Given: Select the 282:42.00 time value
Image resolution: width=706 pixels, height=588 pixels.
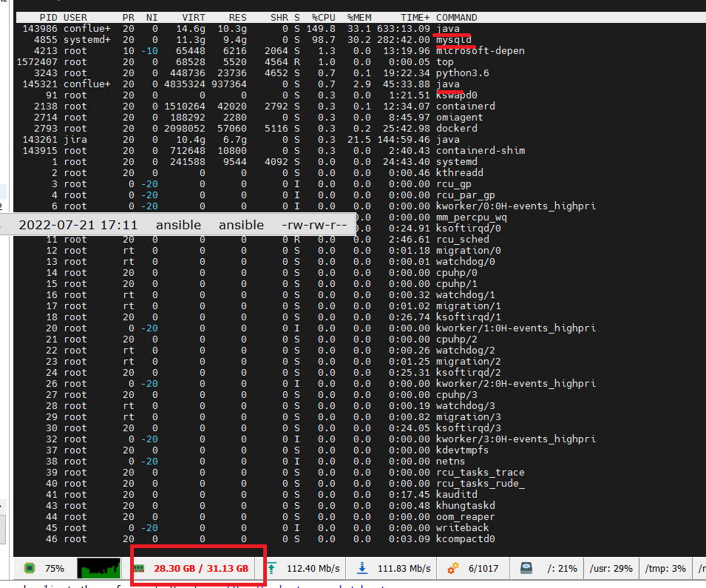Looking at the screenshot, I should (x=404, y=40).
